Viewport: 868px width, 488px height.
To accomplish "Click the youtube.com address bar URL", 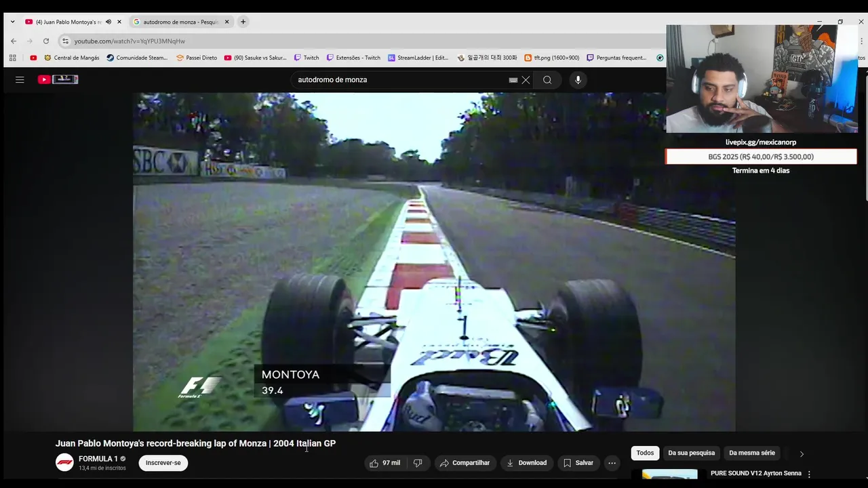I will (130, 41).
